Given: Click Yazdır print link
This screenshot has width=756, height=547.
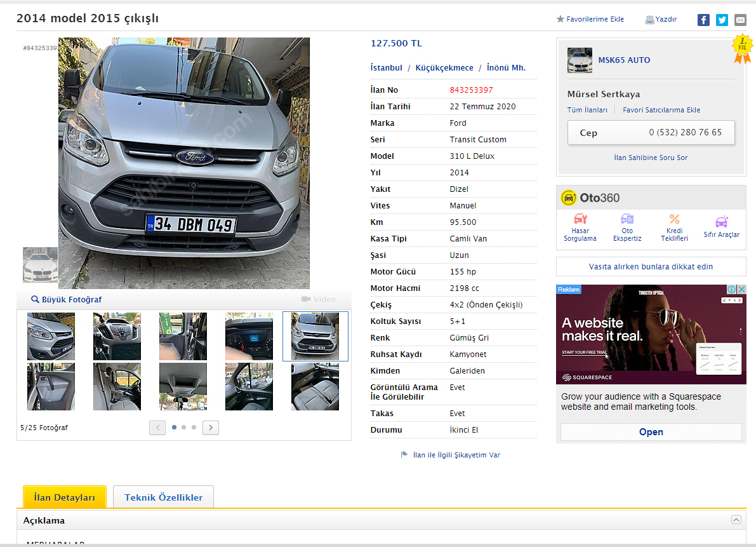Looking at the screenshot, I should [x=666, y=19].
